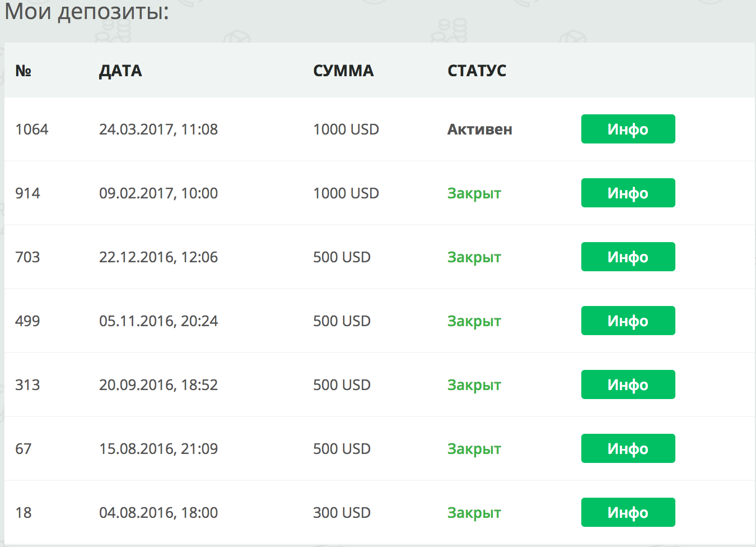Click Закрыт status of deposit 914
Screen dimensions: 756x547
tap(474, 193)
